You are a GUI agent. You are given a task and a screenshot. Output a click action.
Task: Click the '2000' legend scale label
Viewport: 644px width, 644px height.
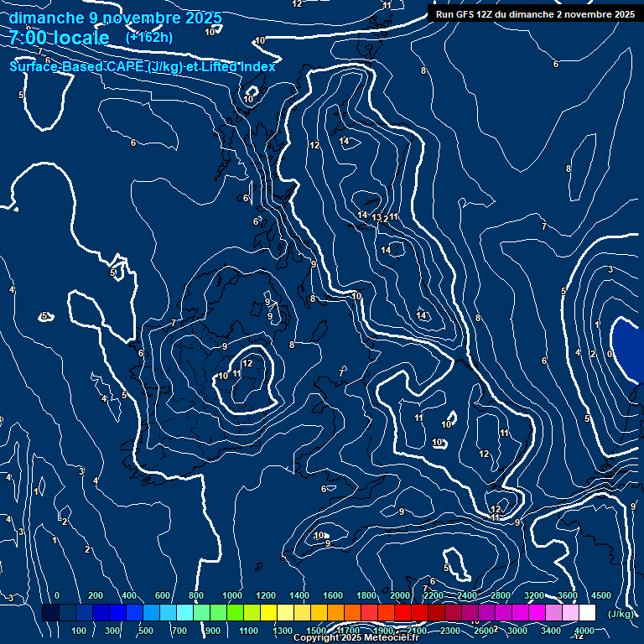[400, 595]
